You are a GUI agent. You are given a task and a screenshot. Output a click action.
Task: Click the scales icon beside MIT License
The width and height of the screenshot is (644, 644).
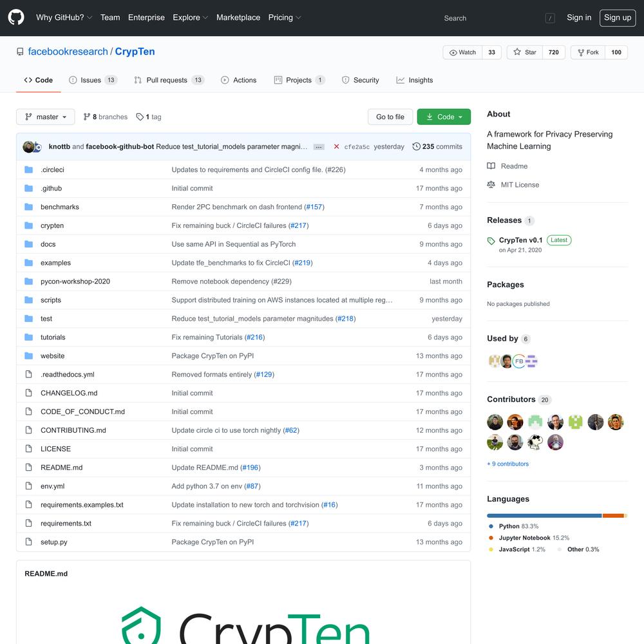491,185
